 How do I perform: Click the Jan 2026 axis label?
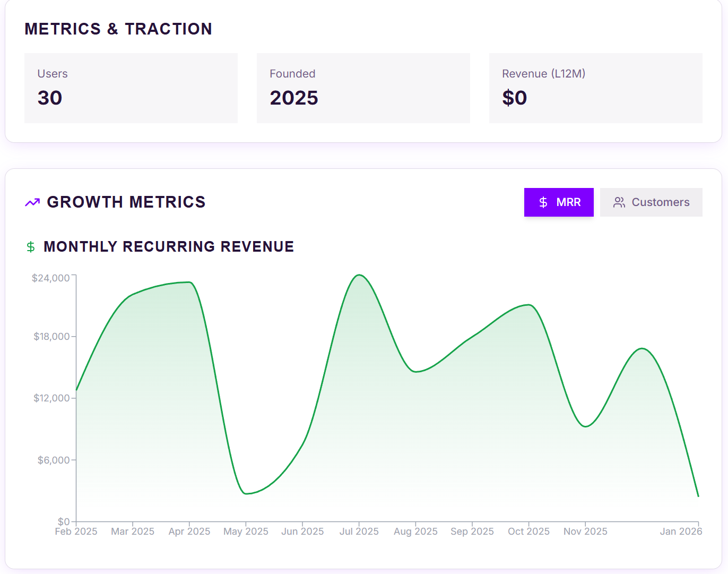[681, 531]
